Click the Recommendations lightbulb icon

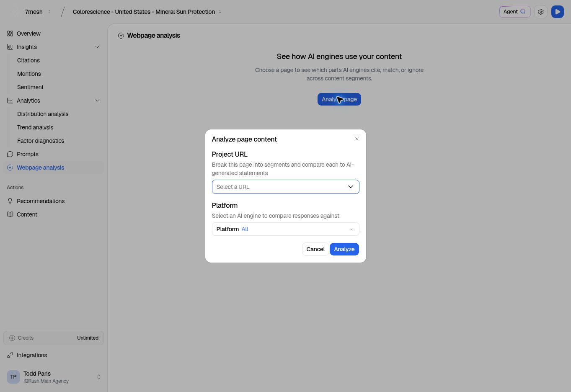10,201
